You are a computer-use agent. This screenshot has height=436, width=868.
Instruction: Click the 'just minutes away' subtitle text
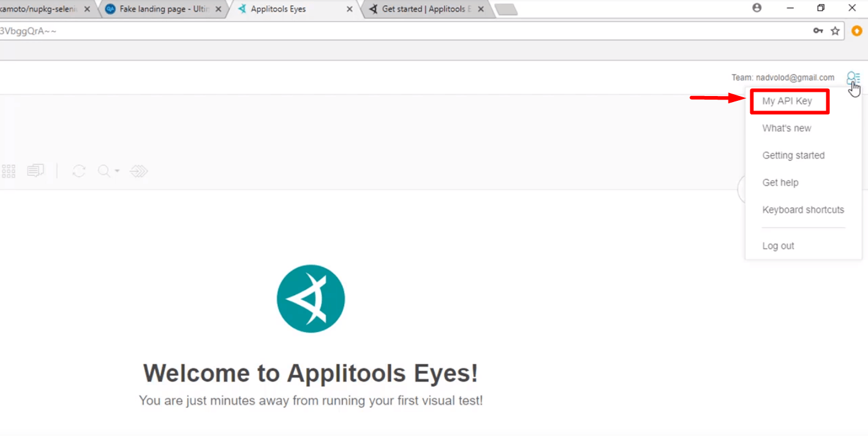(311, 400)
